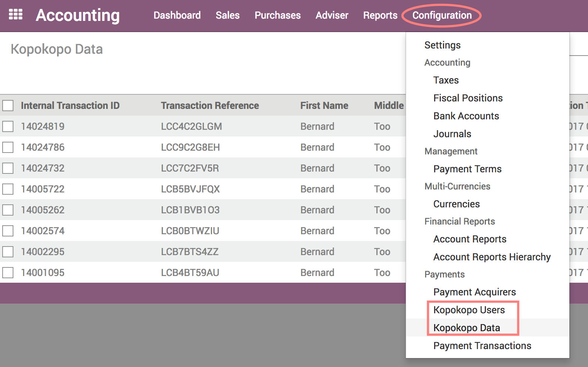Check the row for transaction 14024732
This screenshot has width=588, height=367.
(8, 168)
